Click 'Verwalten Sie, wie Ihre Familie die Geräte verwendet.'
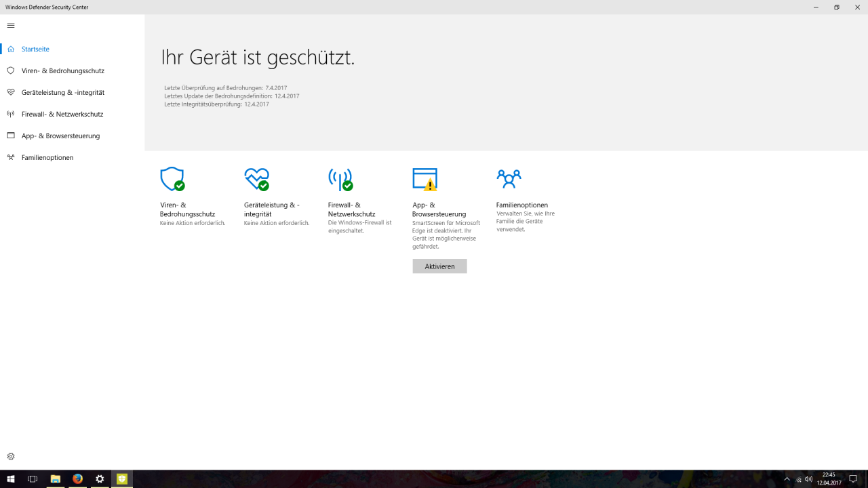Viewport: 868px width, 488px height. [x=526, y=222]
